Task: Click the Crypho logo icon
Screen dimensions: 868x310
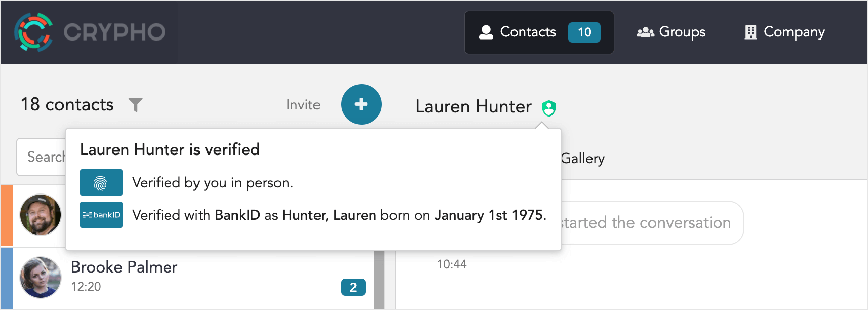Action: [33, 32]
